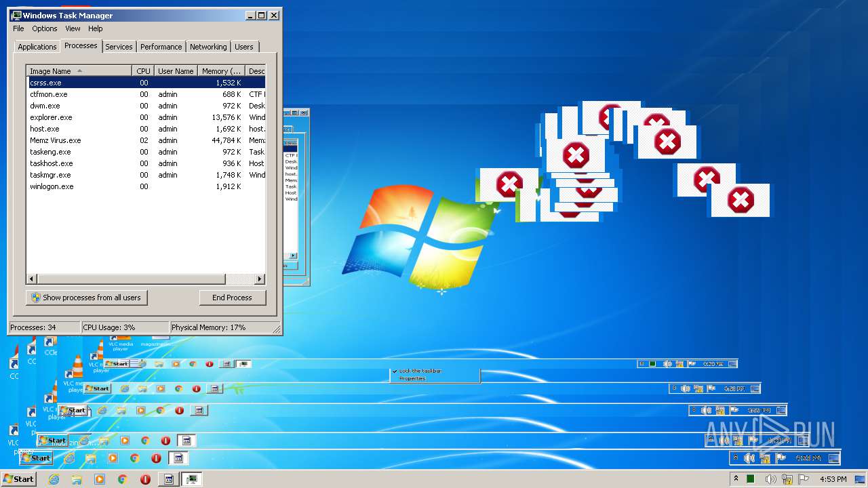Open the volume speaker tray icon
This screenshot has height=488, width=868.
pyautogui.click(x=771, y=479)
